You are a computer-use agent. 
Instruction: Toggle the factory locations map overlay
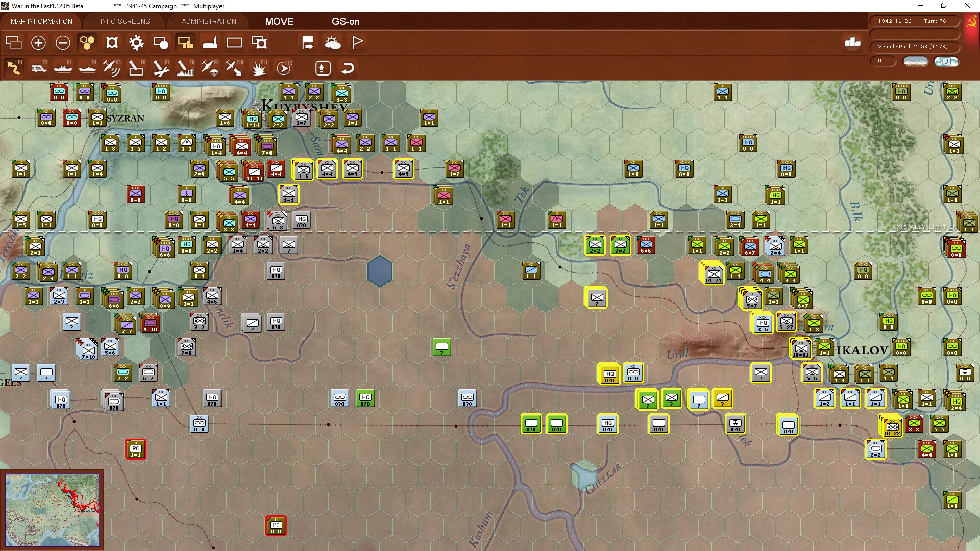click(210, 43)
